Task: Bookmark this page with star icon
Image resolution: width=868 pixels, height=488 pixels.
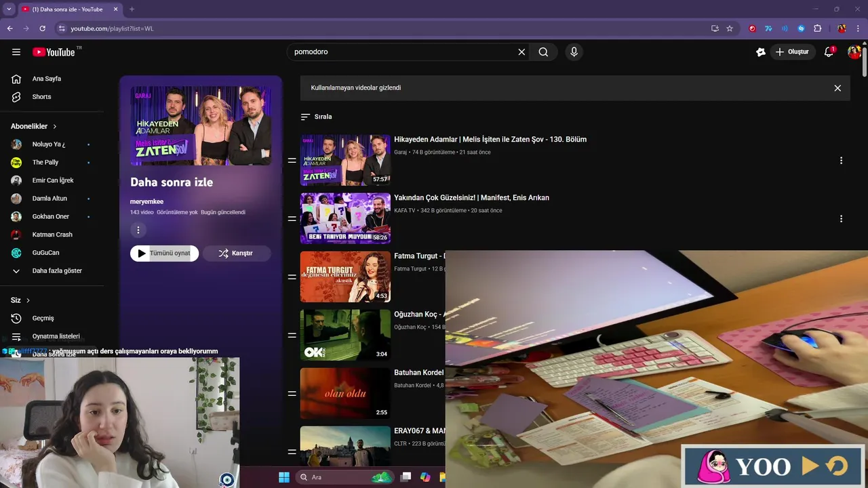Action: 730,28
